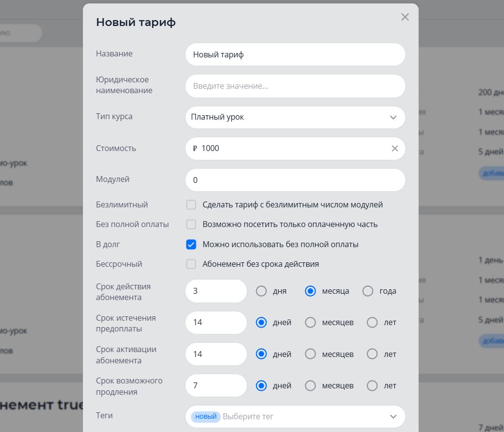The image size is (504, 432).
Task: Expand the Тип курса dropdown
Action: pos(393,117)
